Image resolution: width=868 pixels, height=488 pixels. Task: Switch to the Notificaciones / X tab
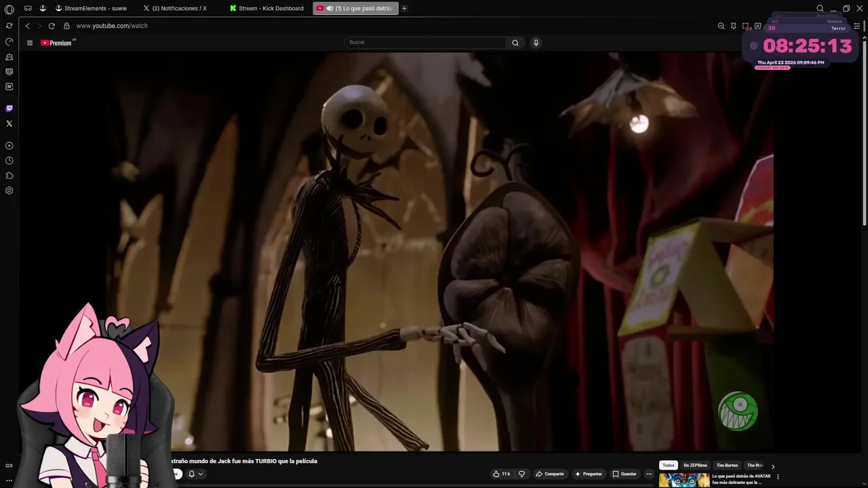click(x=176, y=8)
